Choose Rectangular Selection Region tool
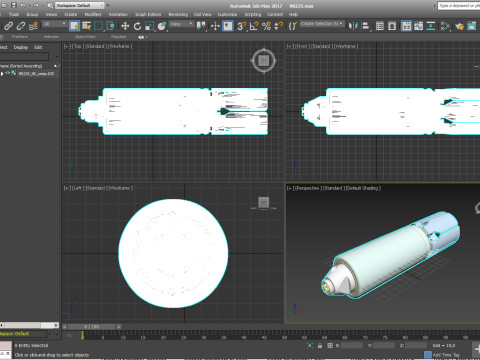Screen dimensions: 480x360 (99, 26)
